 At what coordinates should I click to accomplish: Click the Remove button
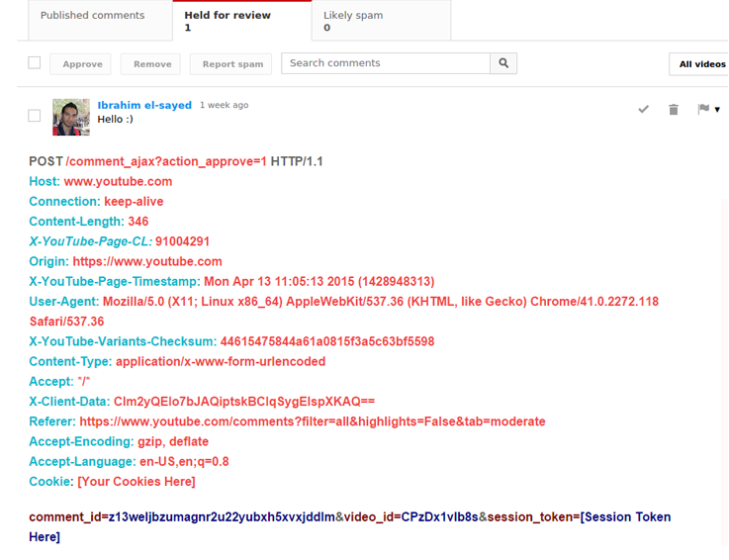click(150, 64)
